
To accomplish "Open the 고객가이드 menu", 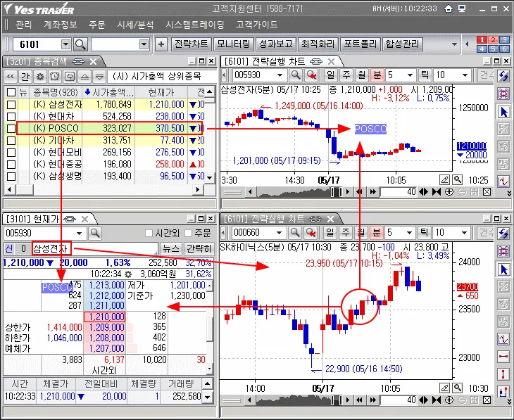I will tap(257, 25).
